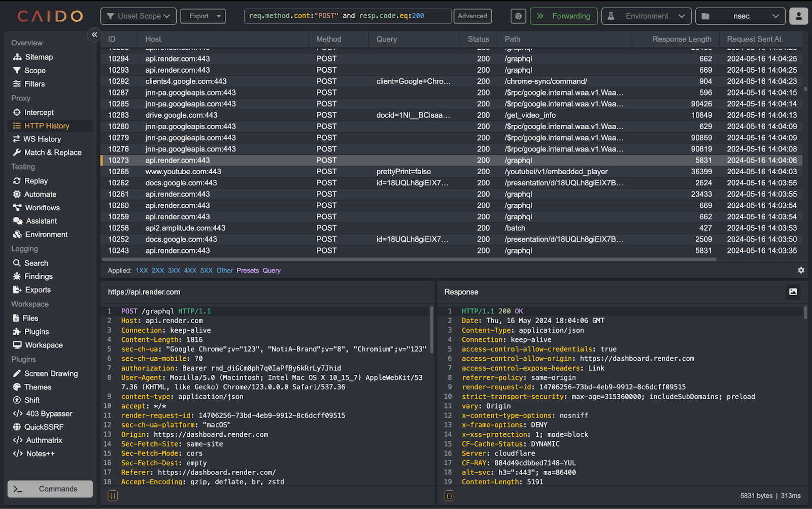Image resolution: width=812 pixels, height=509 pixels.
Task: Click the Authmatrix code icon
Action: click(18, 440)
